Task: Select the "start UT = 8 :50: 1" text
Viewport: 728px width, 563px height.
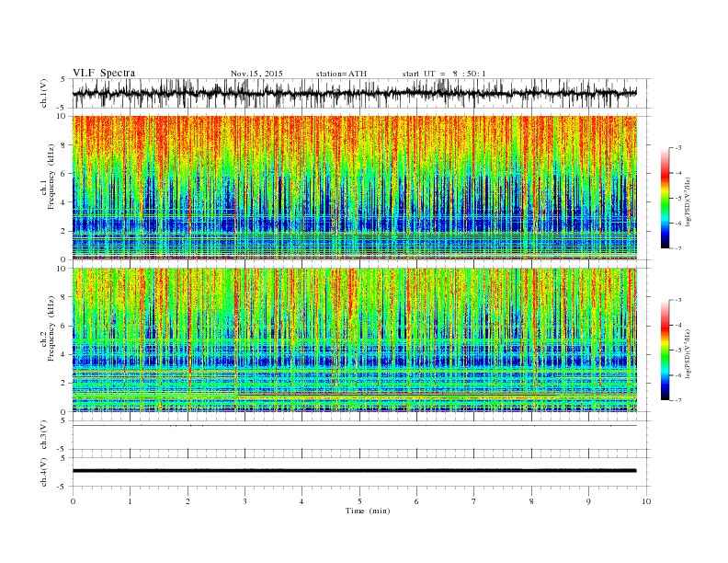Action: [444, 74]
